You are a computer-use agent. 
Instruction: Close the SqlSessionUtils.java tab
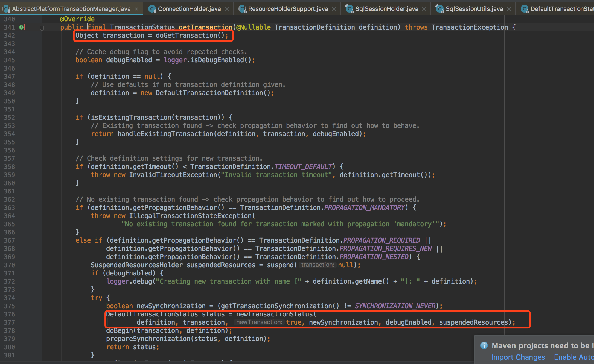509,9
